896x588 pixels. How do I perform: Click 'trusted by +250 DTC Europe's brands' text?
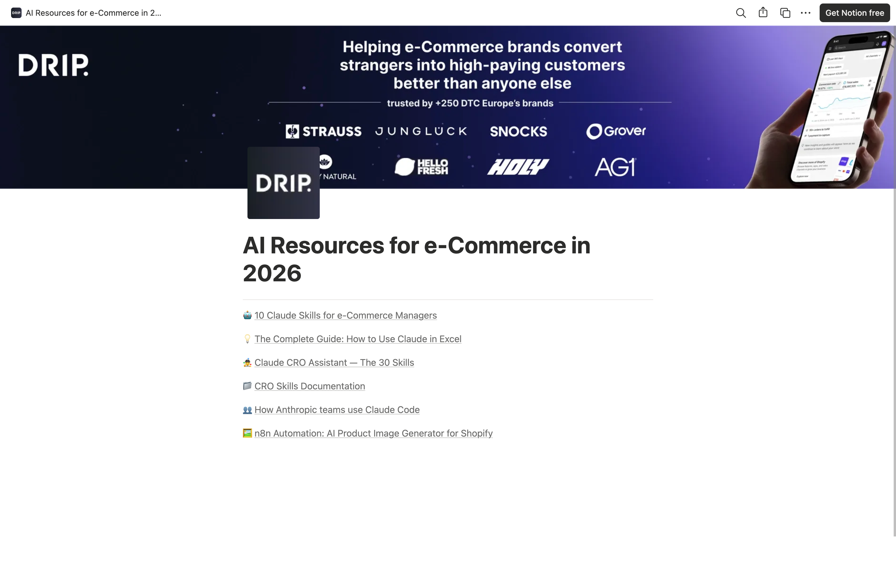point(470,103)
